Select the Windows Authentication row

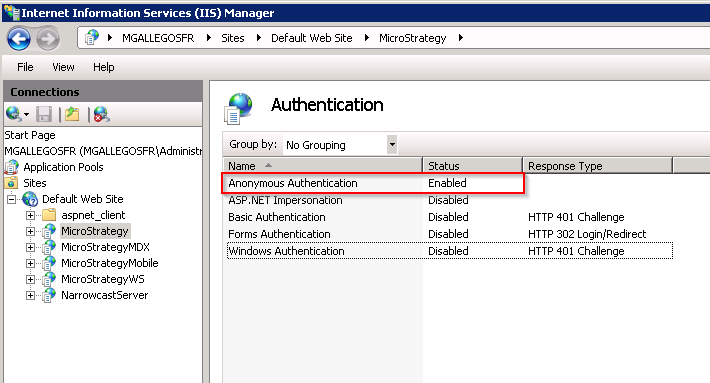(x=450, y=251)
